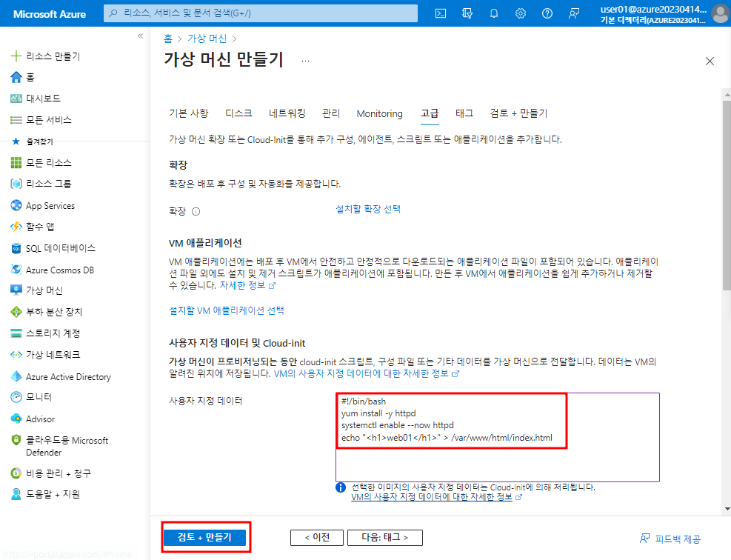Open the link below the data box
The image size is (731, 560).
coord(436,497)
